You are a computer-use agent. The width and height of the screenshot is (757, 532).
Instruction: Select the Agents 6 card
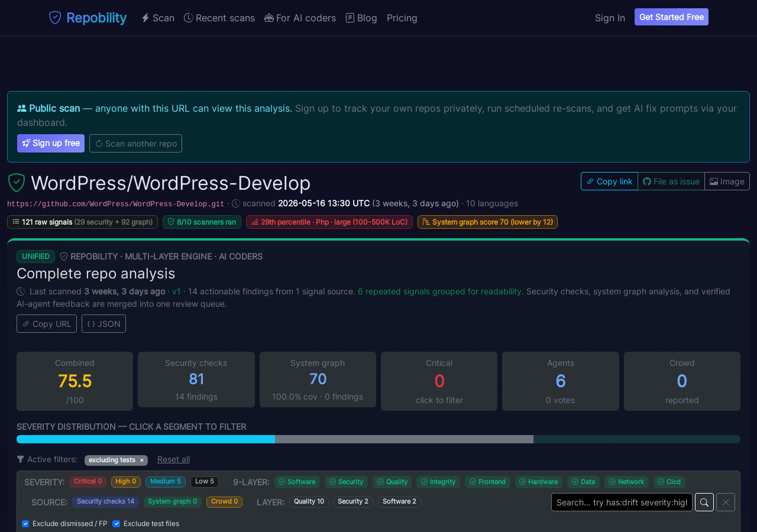(x=561, y=381)
